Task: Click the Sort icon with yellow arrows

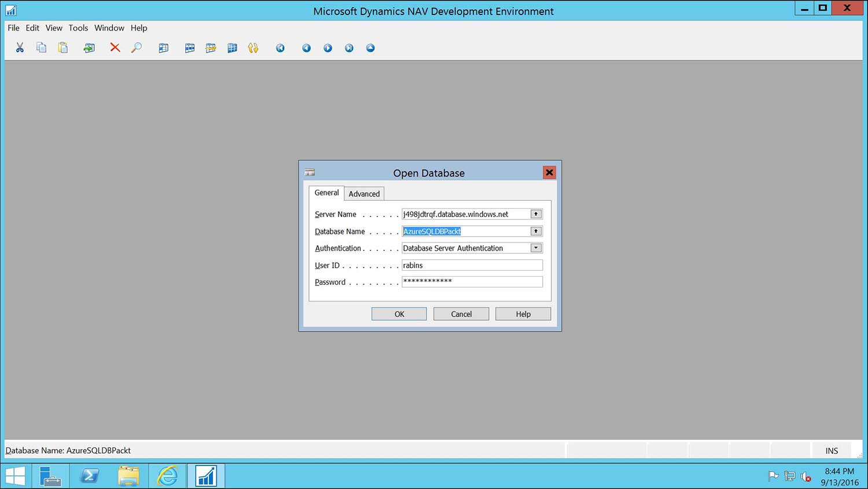Action: coord(253,47)
